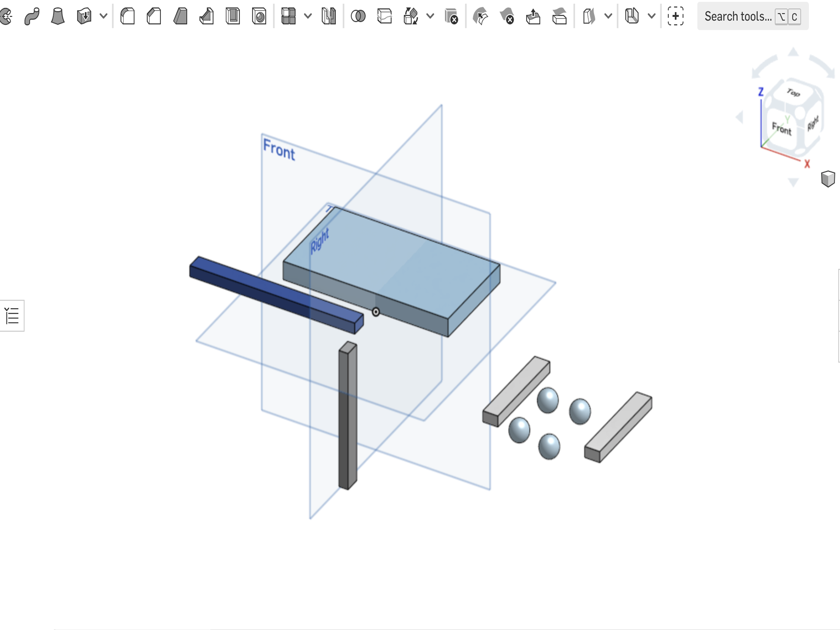Select the Mirror tool
Viewport: 840px width, 630px height.
(329, 16)
